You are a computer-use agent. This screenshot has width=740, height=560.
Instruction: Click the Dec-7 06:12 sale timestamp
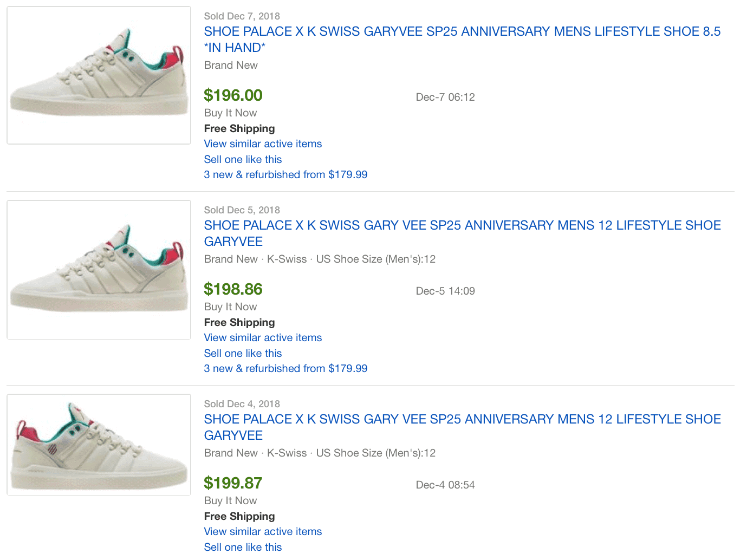coord(445,97)
